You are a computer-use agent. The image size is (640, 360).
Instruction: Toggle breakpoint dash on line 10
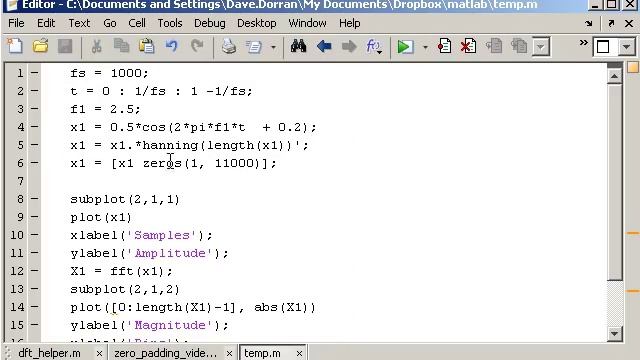[x=34, y=235]
